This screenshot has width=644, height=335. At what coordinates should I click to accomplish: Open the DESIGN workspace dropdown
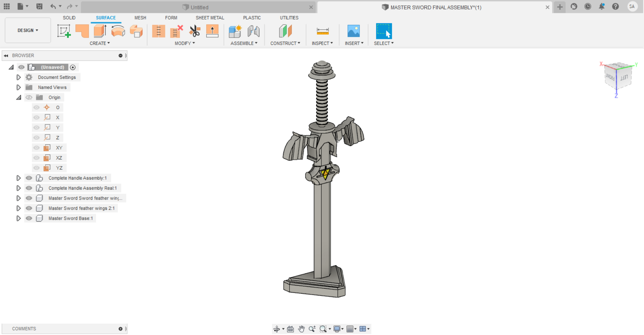click(28, 30)
